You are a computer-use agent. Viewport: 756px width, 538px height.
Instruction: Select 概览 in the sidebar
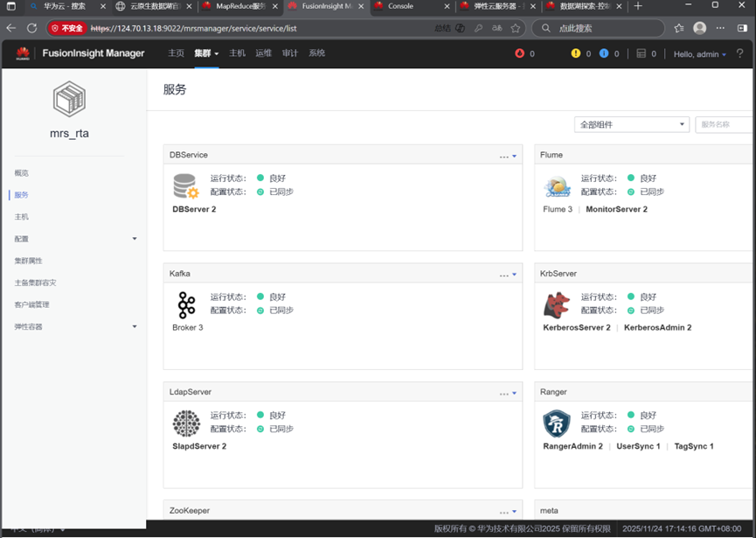click(22, 172)
